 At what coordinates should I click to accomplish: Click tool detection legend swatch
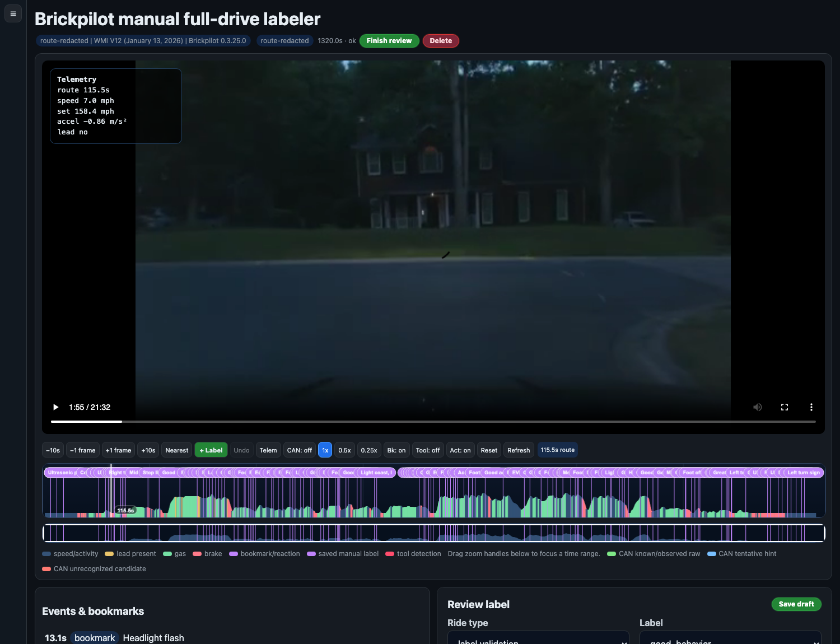tap(390, 554)
